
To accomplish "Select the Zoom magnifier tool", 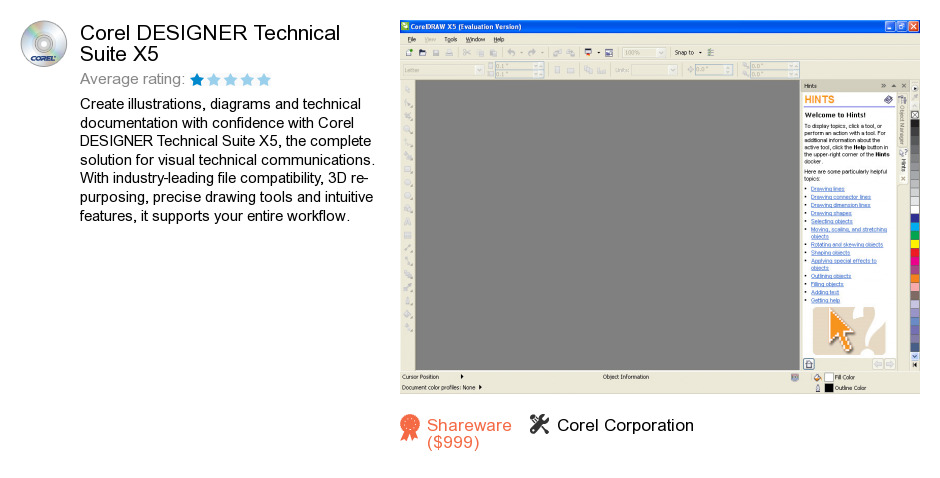I will coord(408,130).
